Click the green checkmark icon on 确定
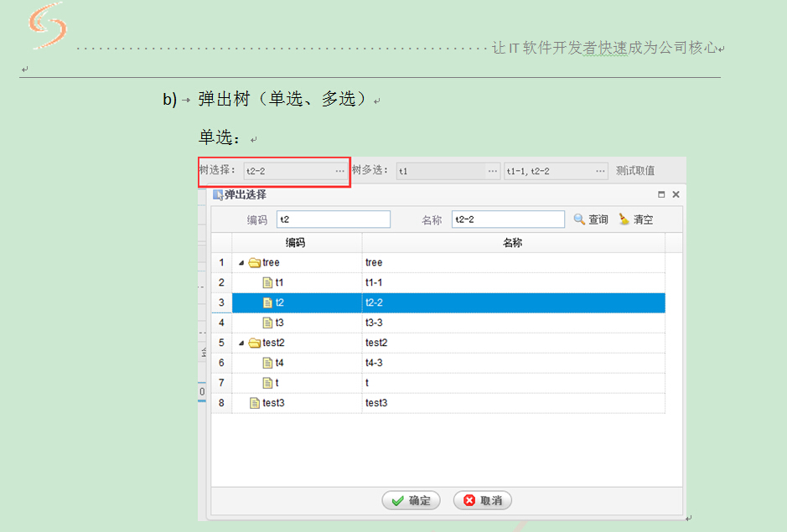This screenshot has height=532, width=787. [x=397, y=501]
